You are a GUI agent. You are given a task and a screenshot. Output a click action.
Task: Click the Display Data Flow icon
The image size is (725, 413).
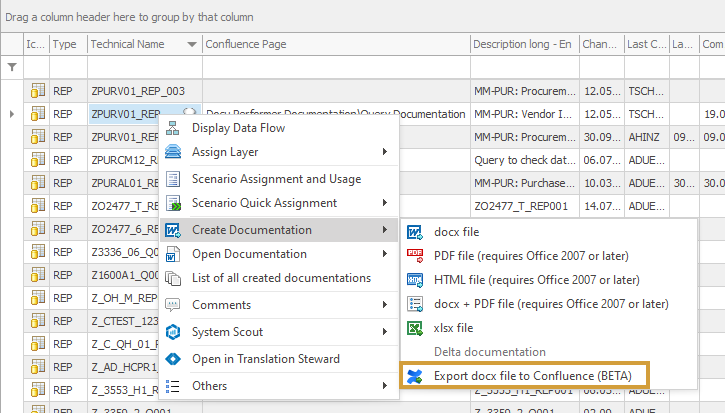click(x=173, y=128)
